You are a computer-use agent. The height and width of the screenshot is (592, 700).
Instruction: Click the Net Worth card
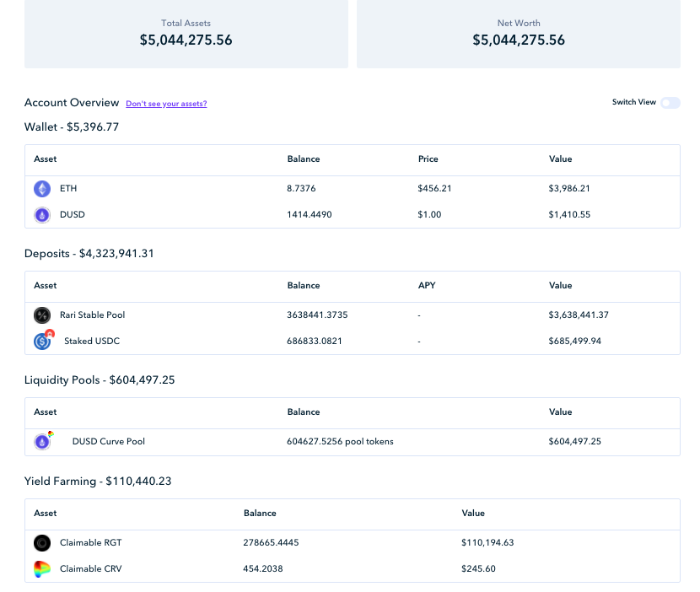pos(519,34)
